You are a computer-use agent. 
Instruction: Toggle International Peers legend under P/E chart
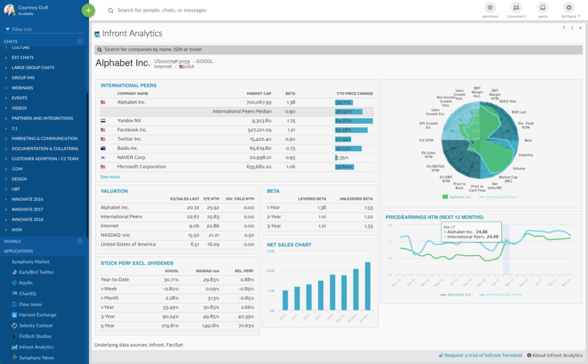(x=501, y=295)
